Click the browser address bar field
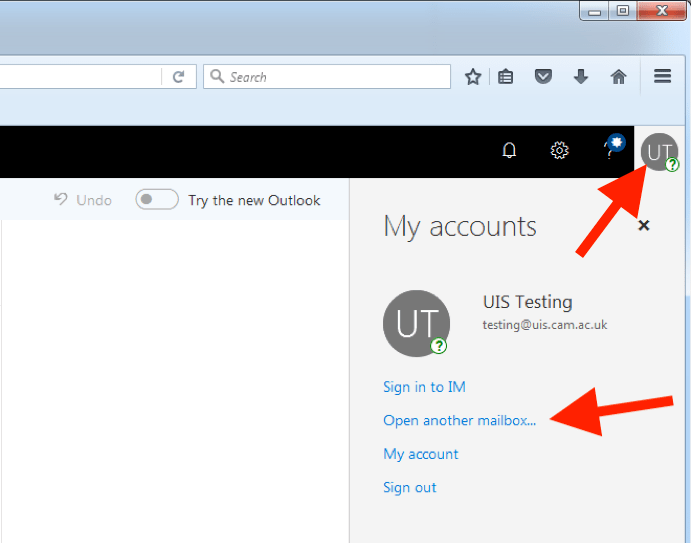This screenshot has width=691, height=543. coord(81,77)
